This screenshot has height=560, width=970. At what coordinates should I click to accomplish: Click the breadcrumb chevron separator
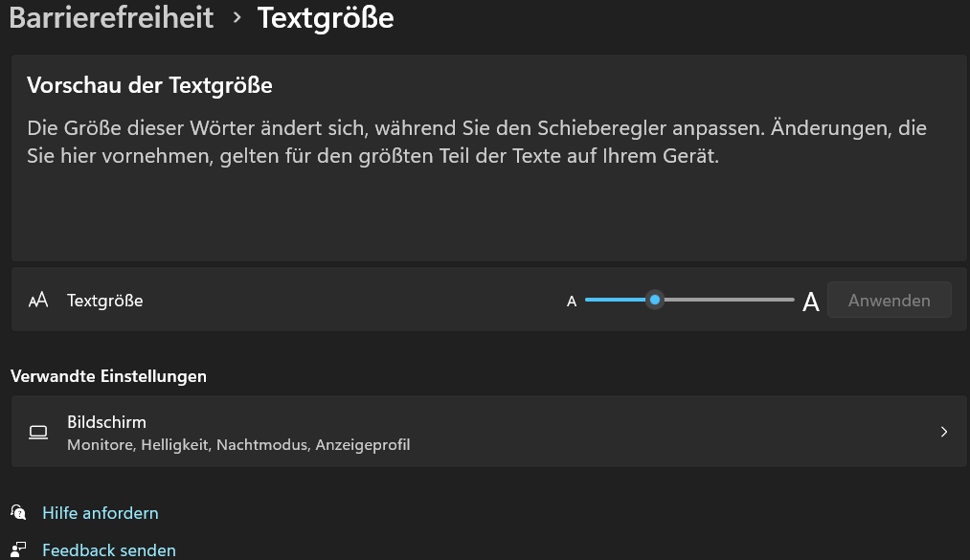click(237, 17)
